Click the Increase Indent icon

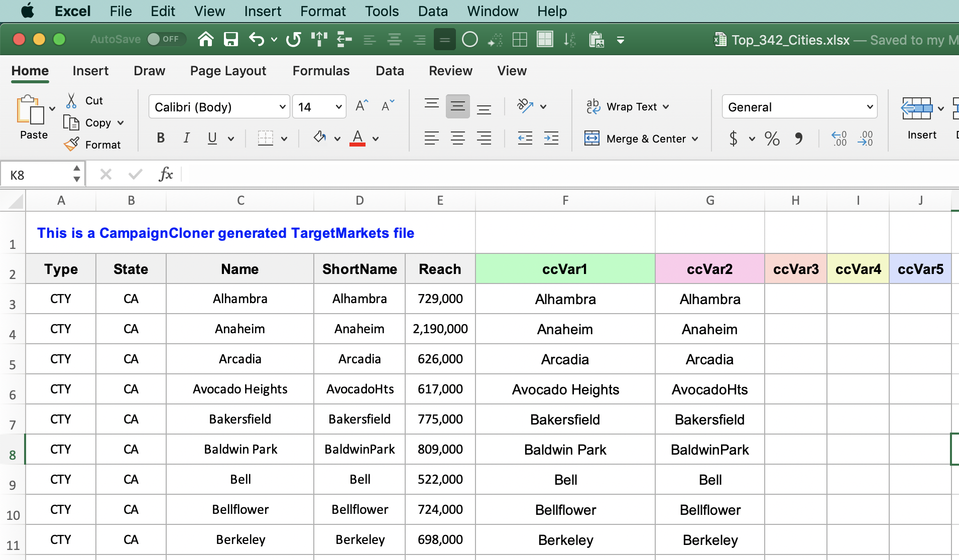[551, 138]
